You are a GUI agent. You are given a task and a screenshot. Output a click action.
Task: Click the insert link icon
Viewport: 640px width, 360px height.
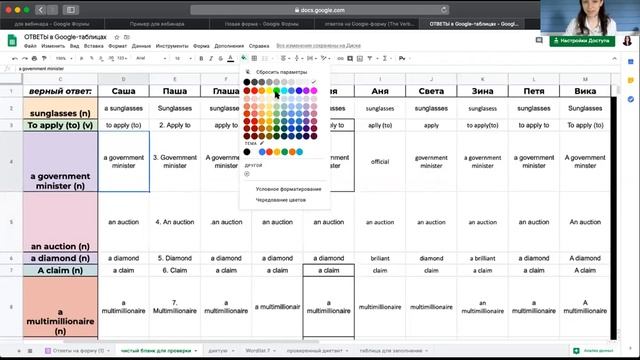pos(340,58)
